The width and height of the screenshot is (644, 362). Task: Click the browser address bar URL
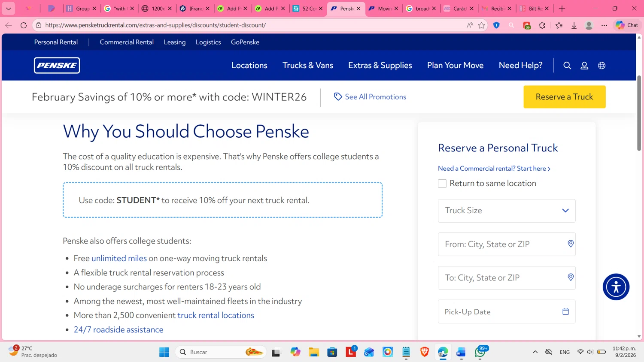(155, 25)
